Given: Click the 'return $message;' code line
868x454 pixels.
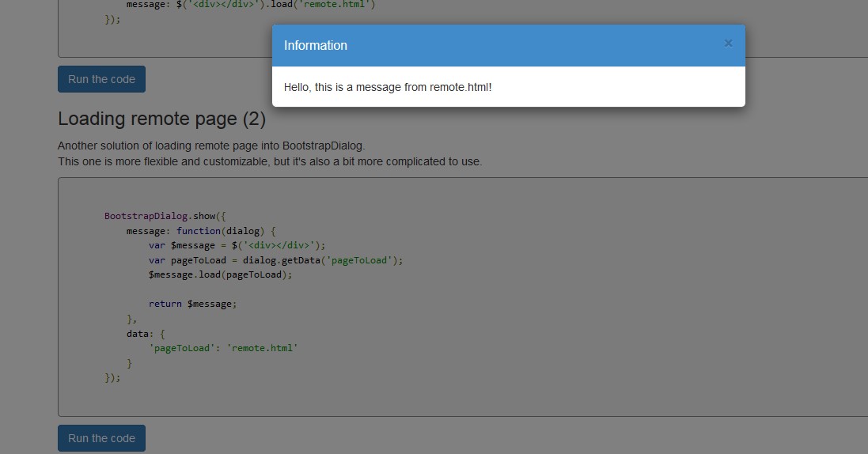Looking at the screenshot, I should click(x=192, y=304).
